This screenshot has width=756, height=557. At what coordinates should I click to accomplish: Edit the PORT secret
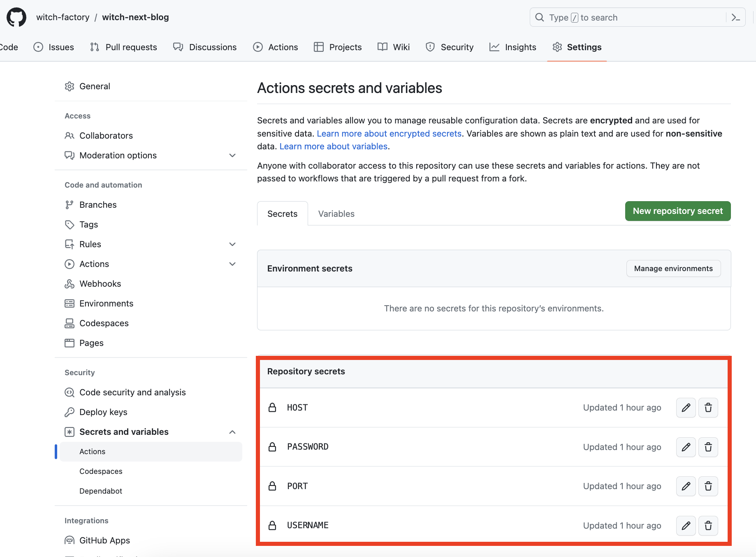(x=686, y=486)
